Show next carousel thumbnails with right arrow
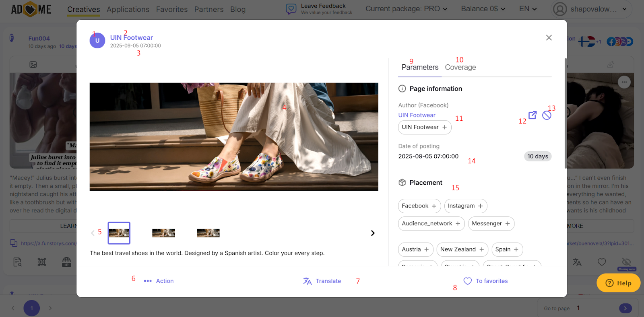644x317 pixels. [x=373, y=233]
